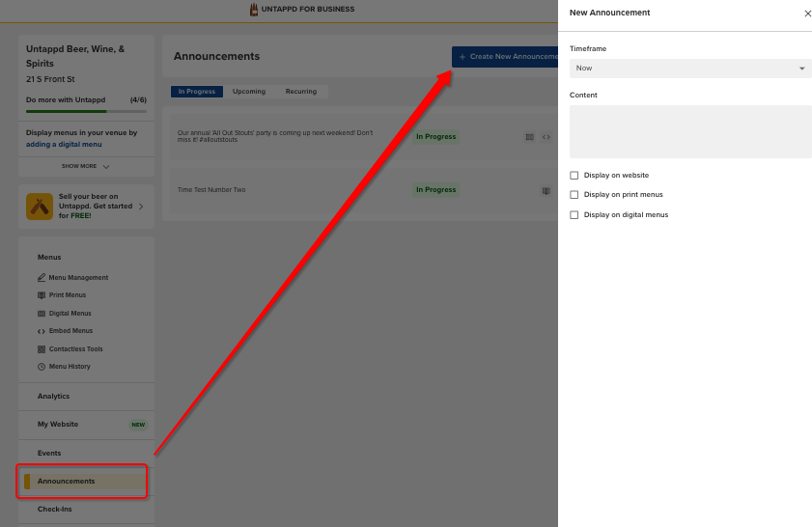Screen dimensions: 812x527
Task: Open the Print Menus link
Action: (68, 295)
